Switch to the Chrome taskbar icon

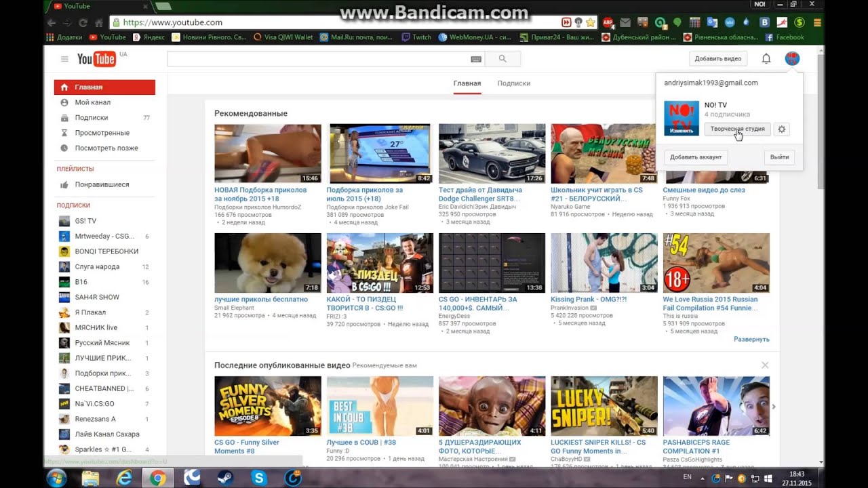[157, 478]
